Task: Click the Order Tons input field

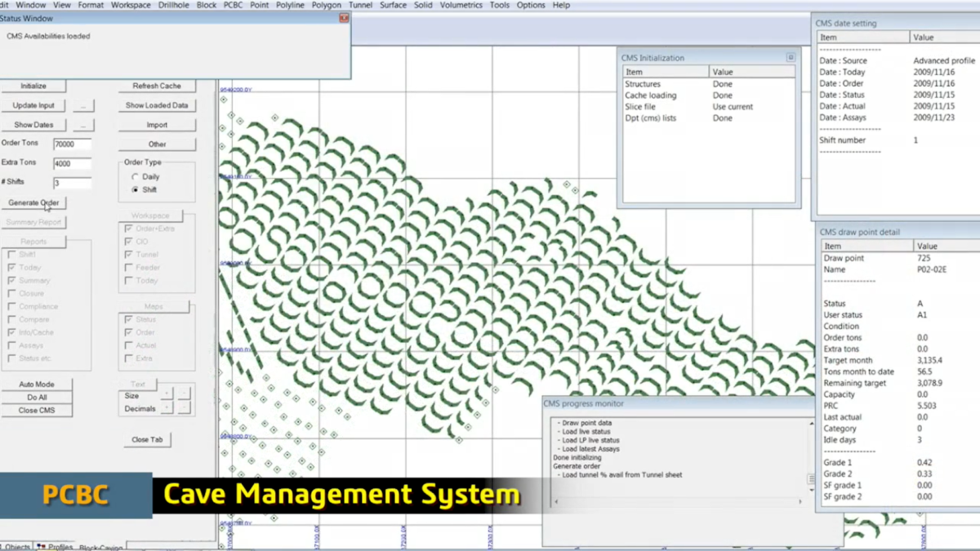Action: pyautogui.click(x=72, y=144)
